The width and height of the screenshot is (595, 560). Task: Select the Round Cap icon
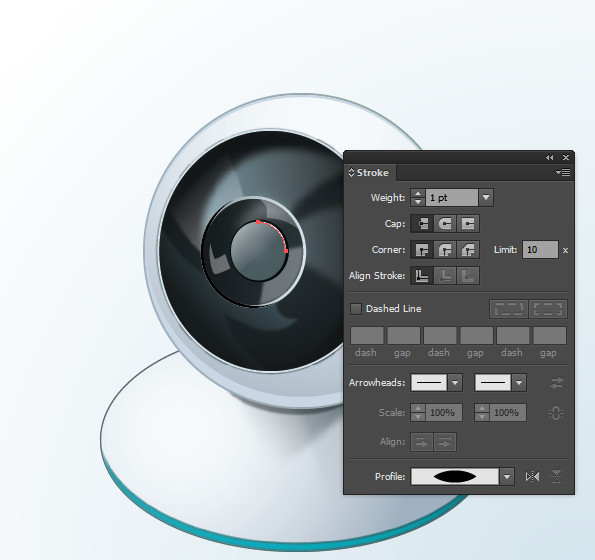click(x=445, y=223)
